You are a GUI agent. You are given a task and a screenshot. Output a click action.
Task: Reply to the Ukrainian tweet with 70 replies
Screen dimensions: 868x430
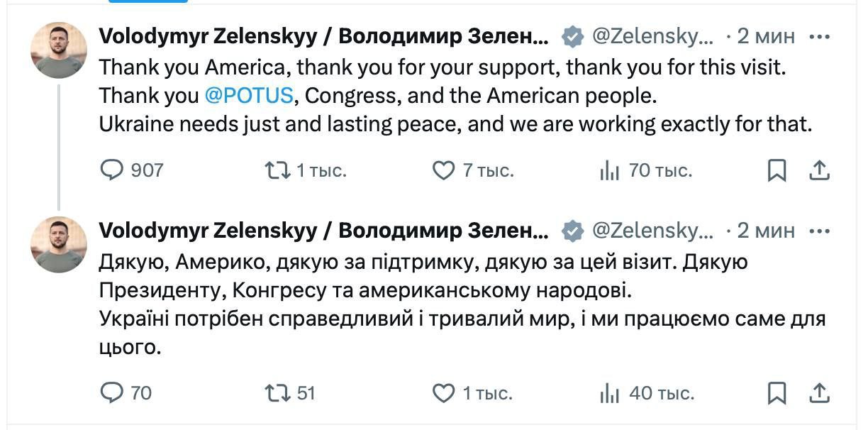(x=111, y=392)
